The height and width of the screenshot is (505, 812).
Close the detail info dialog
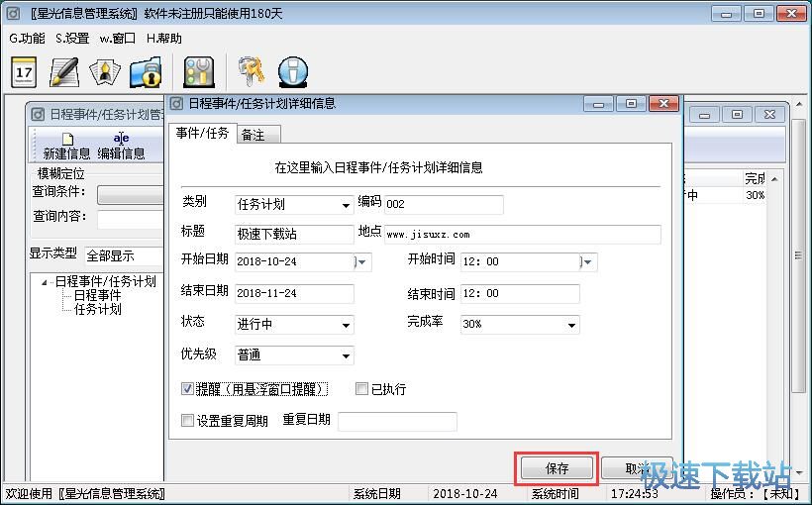coord(663,104)
